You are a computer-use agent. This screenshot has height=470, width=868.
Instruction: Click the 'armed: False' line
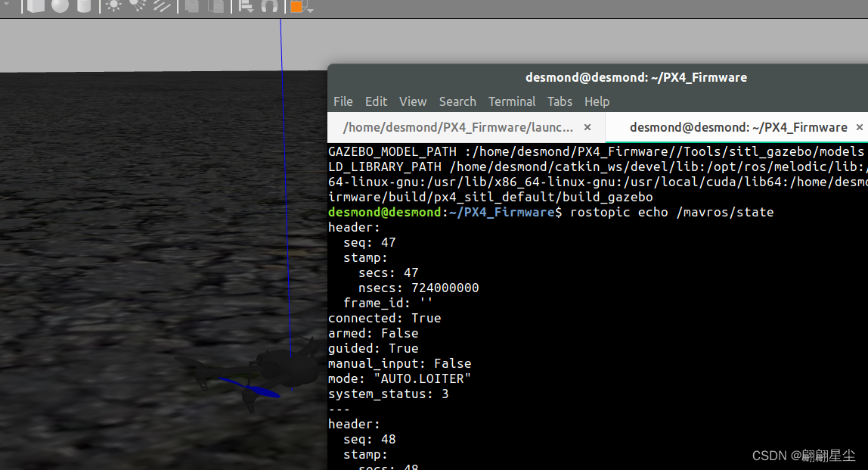pos(373,333)
